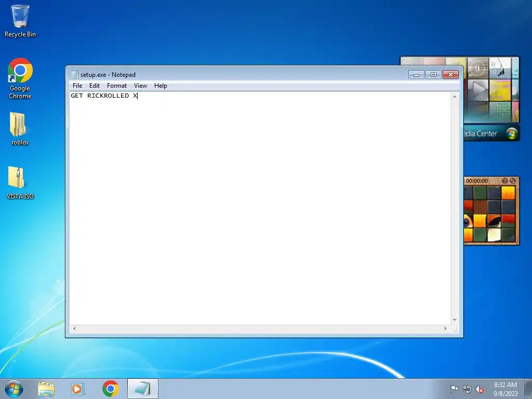
Task: Click the toucan eye tile in puzzle
Action: coord(468,221)
